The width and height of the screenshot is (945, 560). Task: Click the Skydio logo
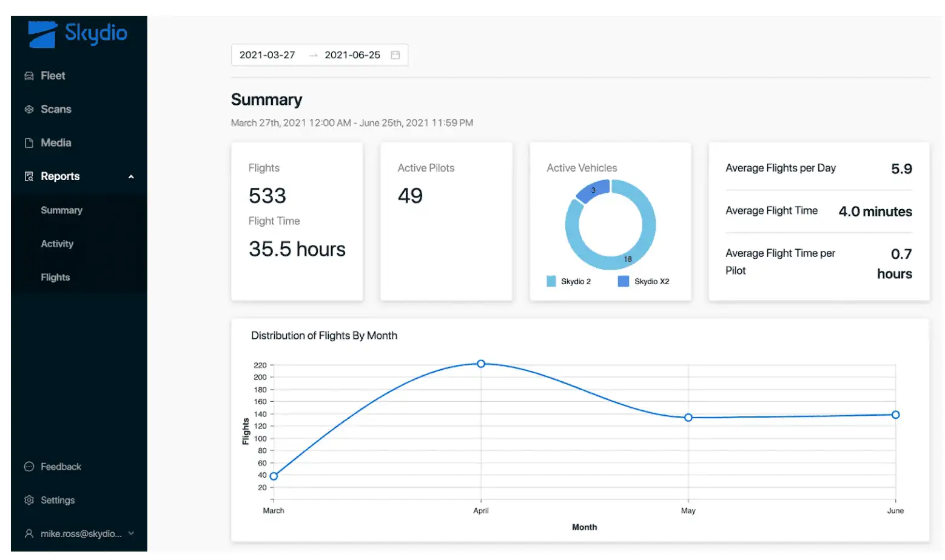tap(78, 34)
